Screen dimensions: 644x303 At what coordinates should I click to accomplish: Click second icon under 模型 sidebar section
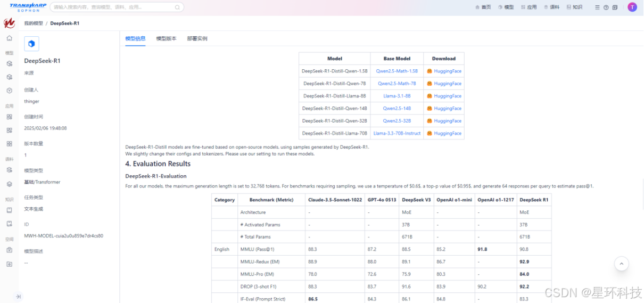[x=9, y=77]
